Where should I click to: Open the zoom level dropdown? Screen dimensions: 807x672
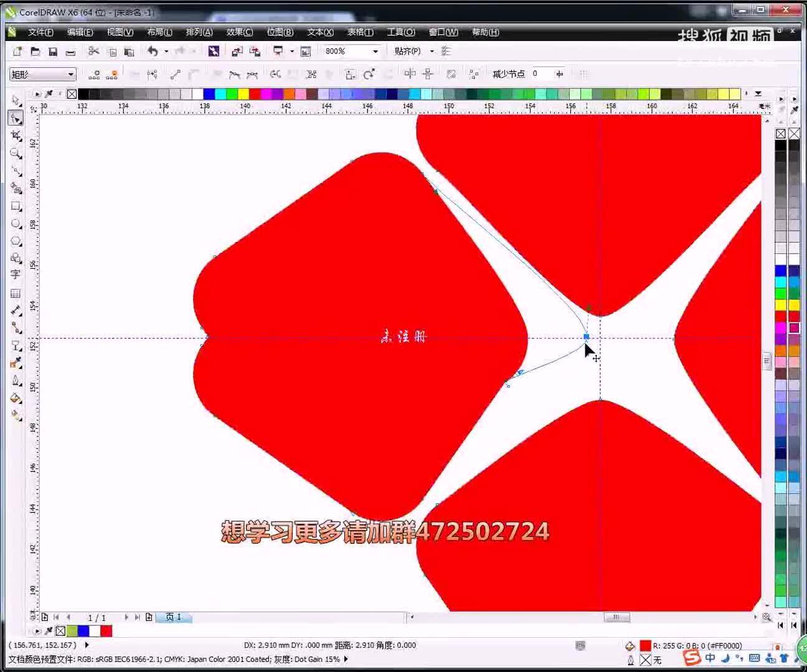point(375,51)
